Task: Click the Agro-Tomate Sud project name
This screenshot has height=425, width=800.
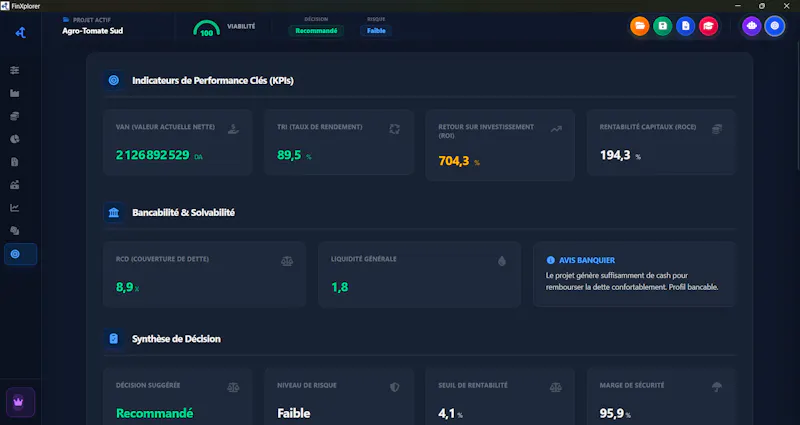Action: tap(92, 31)
